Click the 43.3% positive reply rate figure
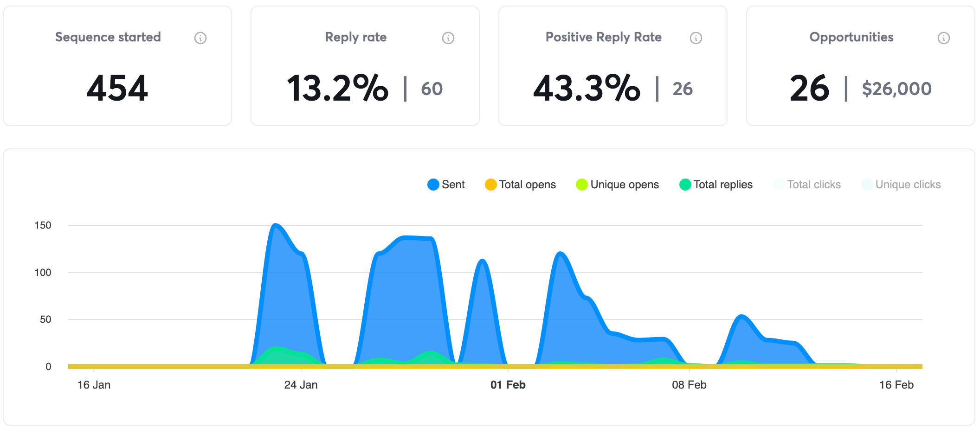980x434 pixels. pyautogui.click(x=587, y=88)
